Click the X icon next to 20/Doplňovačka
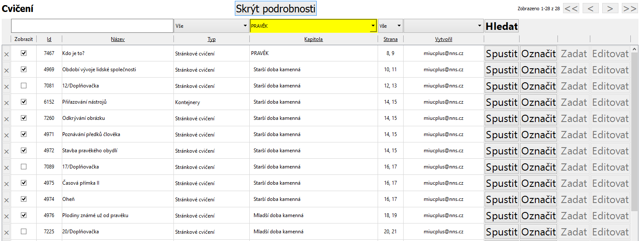Image resolution: width=644 pixels, height=241 pixels. [6, 232]
